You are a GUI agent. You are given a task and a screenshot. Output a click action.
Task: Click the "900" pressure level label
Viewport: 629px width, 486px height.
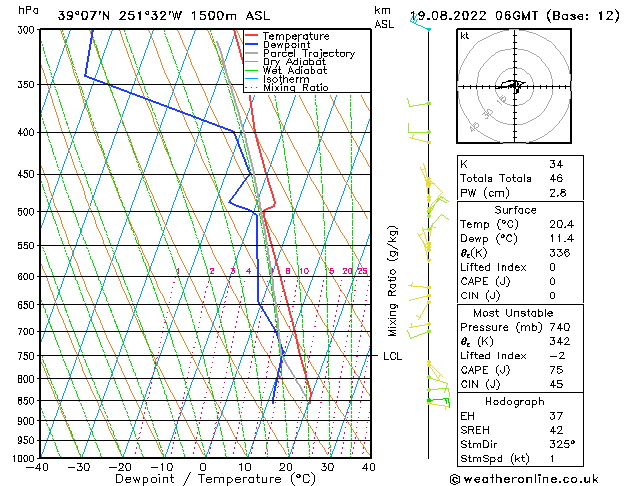(28, 421)
